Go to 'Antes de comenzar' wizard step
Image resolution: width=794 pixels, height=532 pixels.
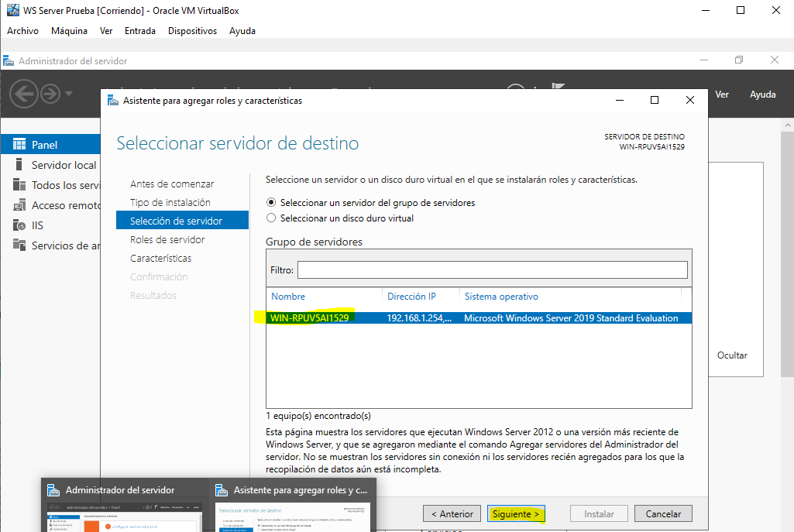[x=172, y=184]
